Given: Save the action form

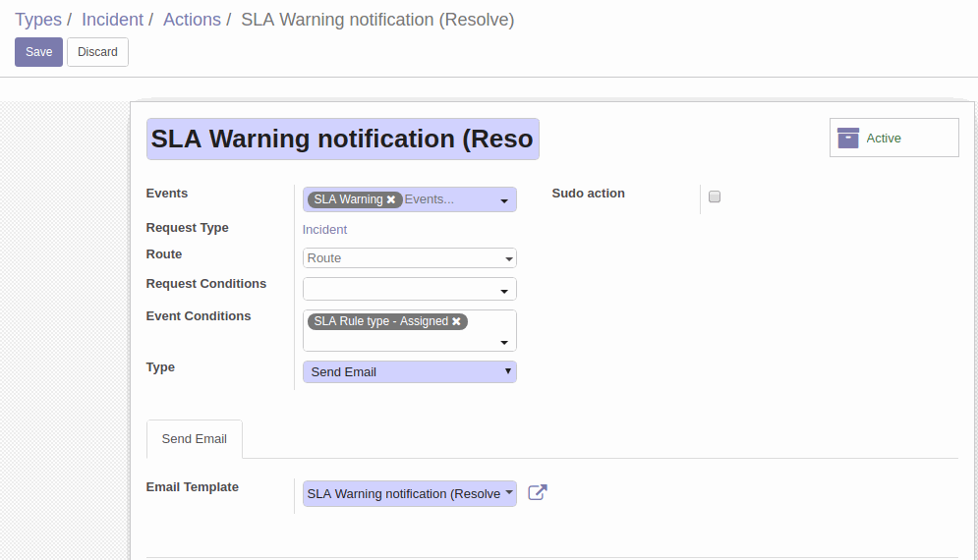Looking at the screenshot, I should (x=38, y=52).
